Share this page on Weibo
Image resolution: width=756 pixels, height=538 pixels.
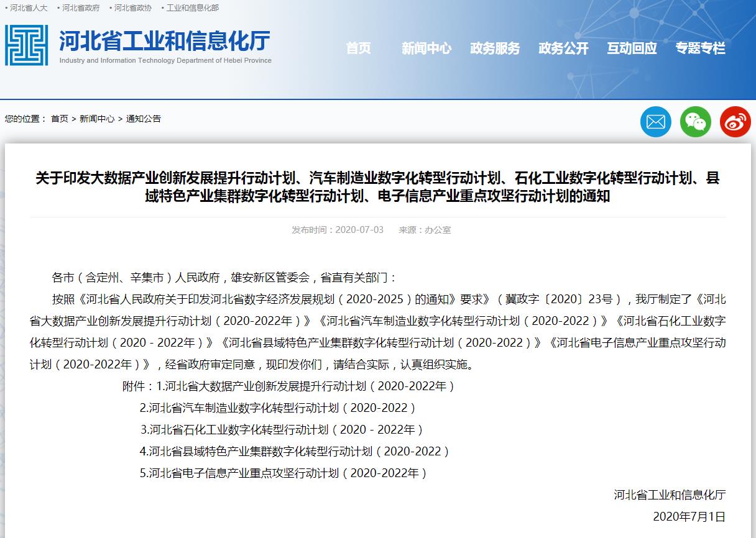point(735,122)
